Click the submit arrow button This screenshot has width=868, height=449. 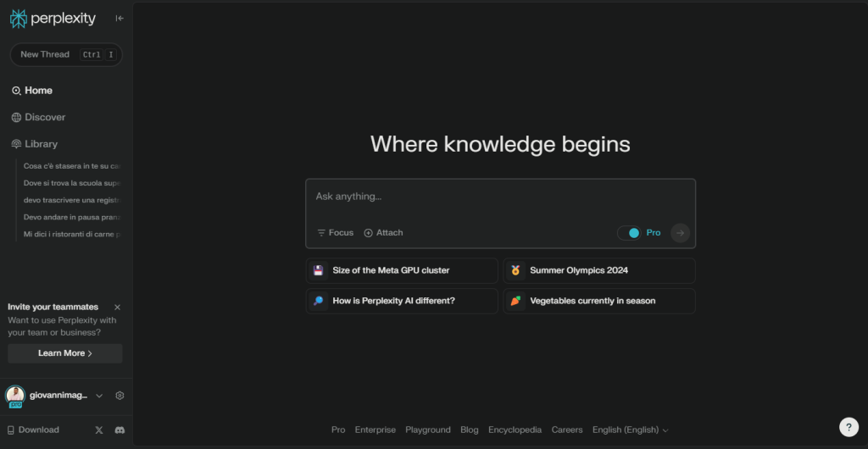click(680, 233)
